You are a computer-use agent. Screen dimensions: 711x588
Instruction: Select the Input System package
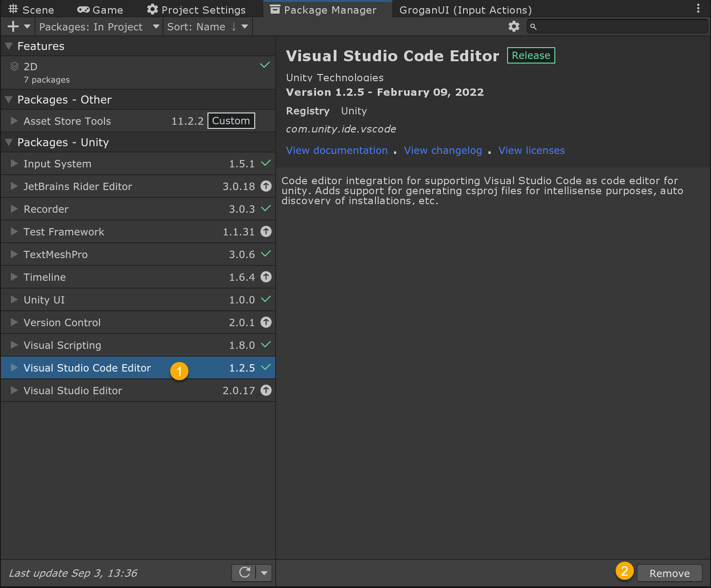tap(138, 164)
